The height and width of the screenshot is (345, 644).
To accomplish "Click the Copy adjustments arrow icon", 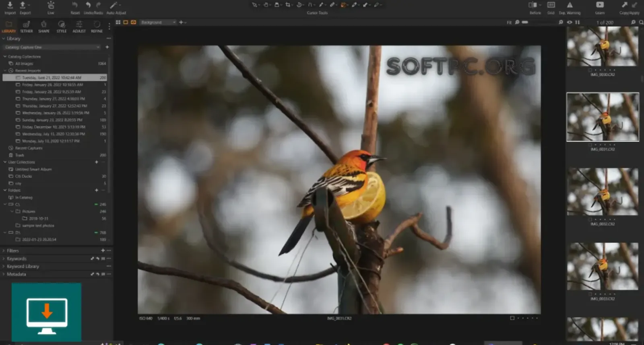I will [x=624, y=5].
